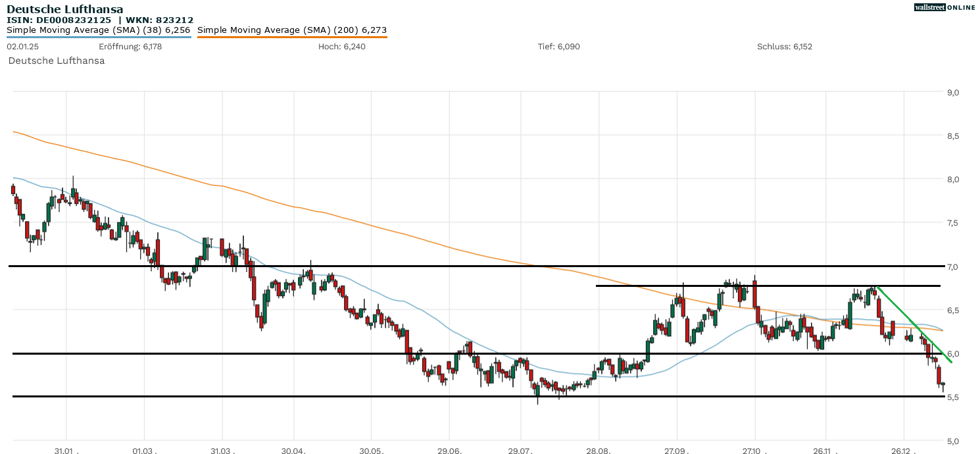980x454 pixels.
Task: Click the orange SMA 200 legend color line
Action: (292, 37)
